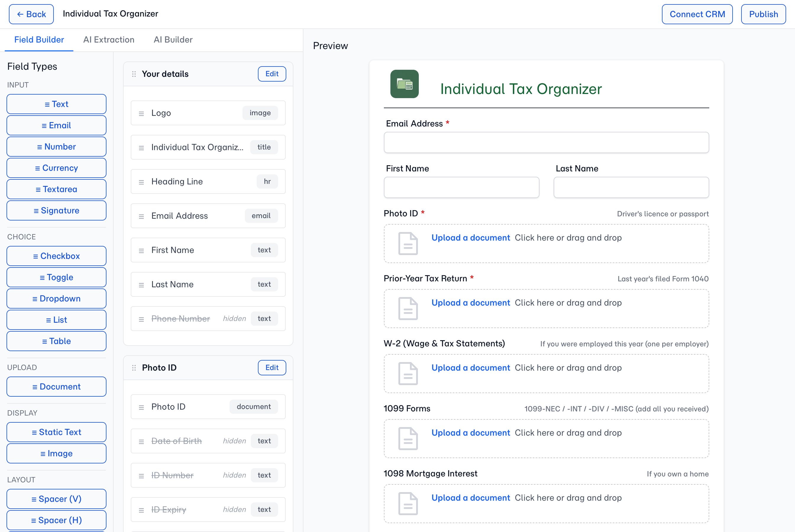This screenshot has width=795, height=532.
Task: Edit the Photo ID section
Action: point(272,368)
